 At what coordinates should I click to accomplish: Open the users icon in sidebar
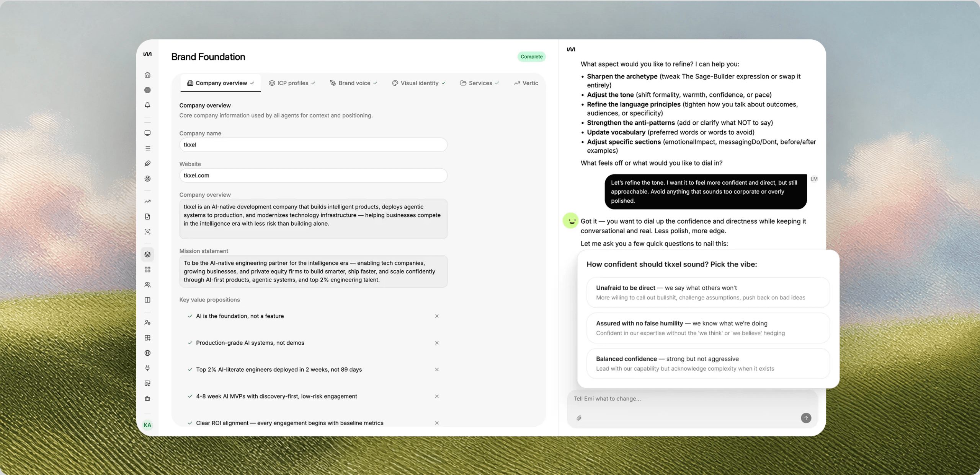click(147, 285)
